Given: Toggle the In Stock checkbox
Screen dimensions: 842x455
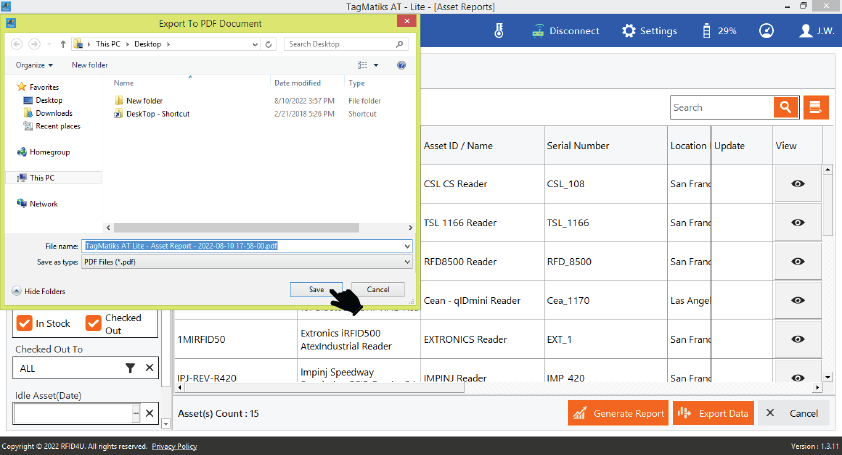Looking at the screenshot, I should coord(24,324).
